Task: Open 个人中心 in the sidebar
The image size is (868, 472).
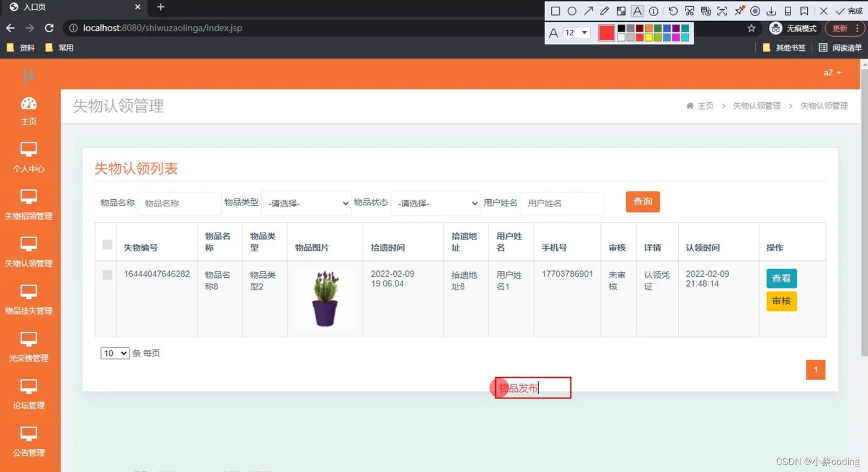Action: pyautogui.click(x=29, y=158)
